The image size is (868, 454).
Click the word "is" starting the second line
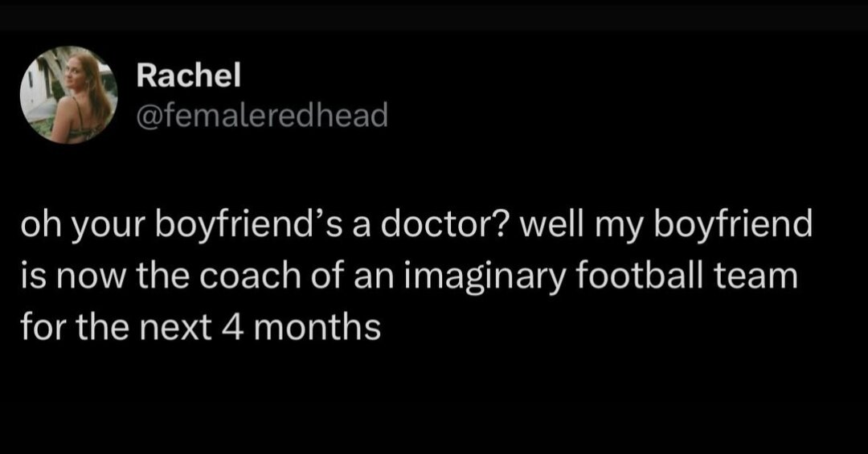(x=31, y=278)
